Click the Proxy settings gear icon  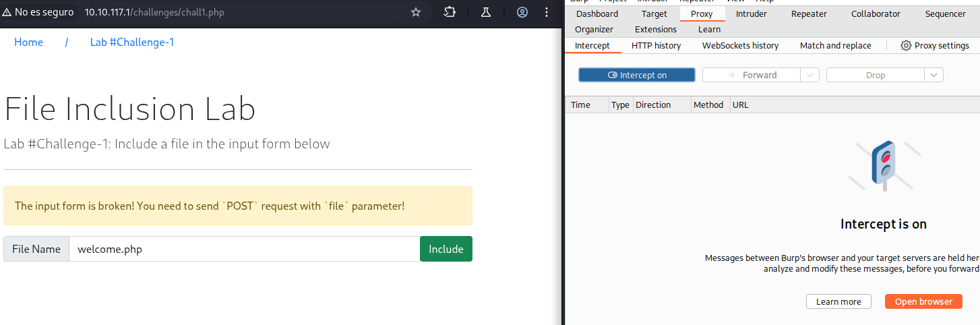point(906,46)
